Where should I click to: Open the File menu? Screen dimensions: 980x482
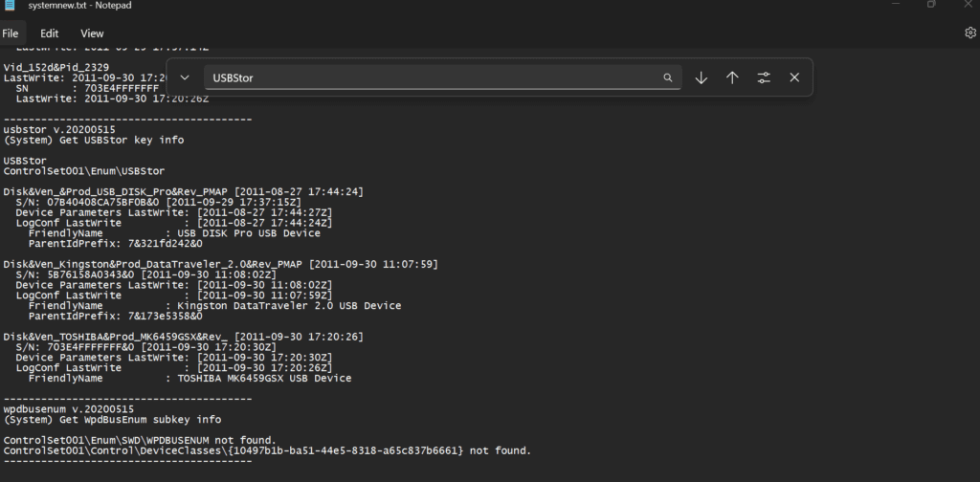tap(11, 33)
